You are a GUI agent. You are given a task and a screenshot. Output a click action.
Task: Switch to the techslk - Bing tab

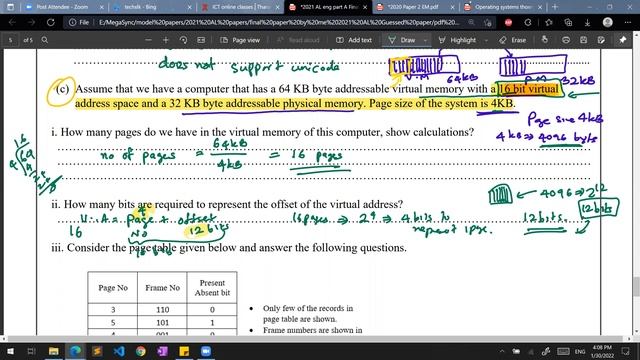tap(153, 7)
